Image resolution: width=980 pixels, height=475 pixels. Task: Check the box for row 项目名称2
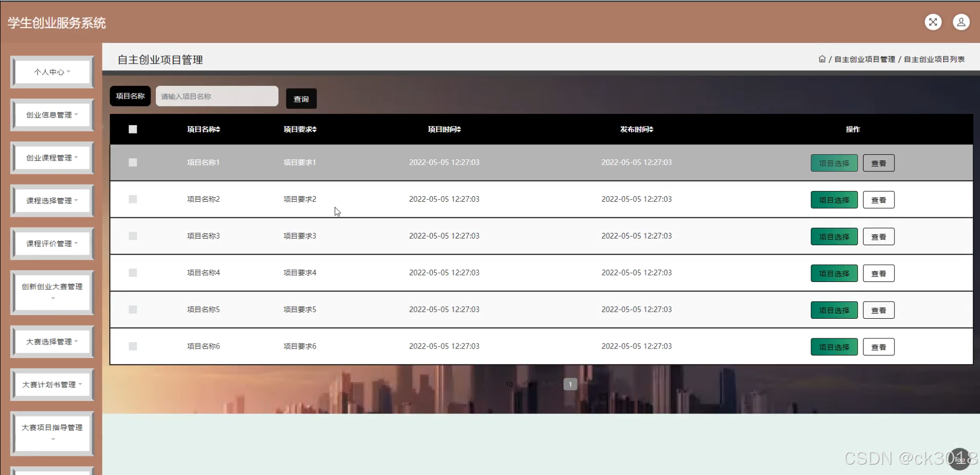(133, 199)
